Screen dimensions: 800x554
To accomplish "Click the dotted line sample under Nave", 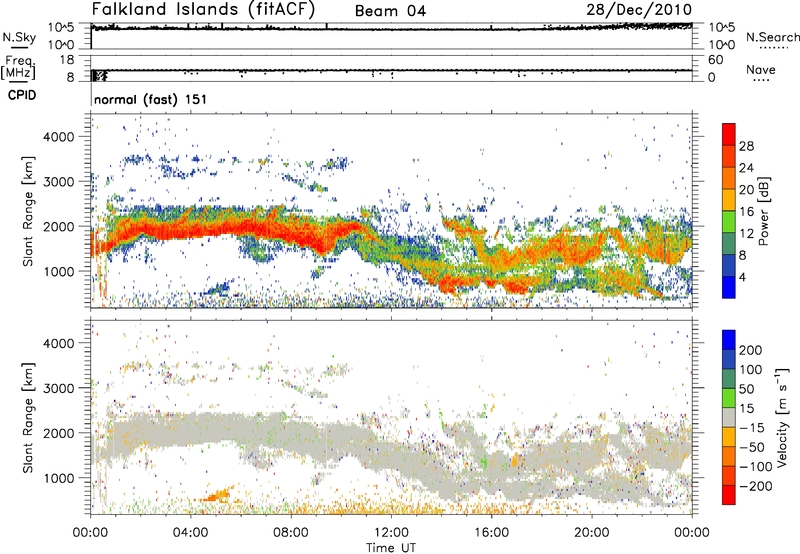I will (762, 80).
